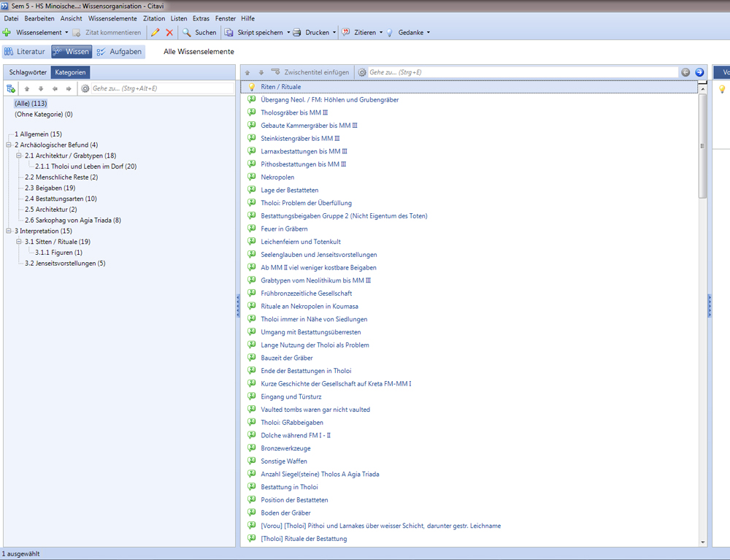Click move category down arrow icon
The width and height of the screenshot is (730, 560).
tap(41, 88)
